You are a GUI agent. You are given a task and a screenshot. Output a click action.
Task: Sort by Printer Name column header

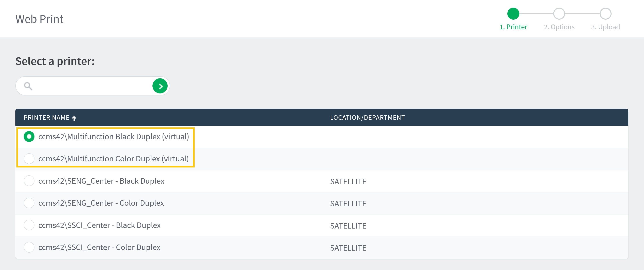[46, 118]
